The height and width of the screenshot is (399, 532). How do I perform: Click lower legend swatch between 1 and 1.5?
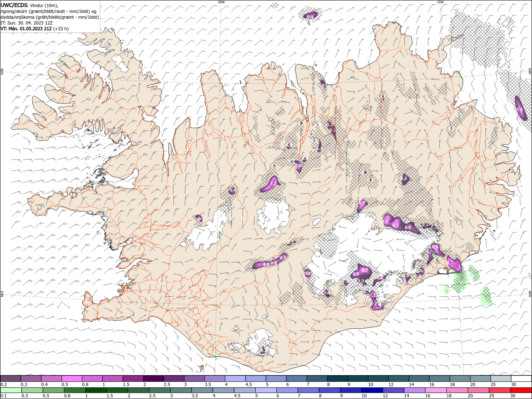click(x=96, y=390)
